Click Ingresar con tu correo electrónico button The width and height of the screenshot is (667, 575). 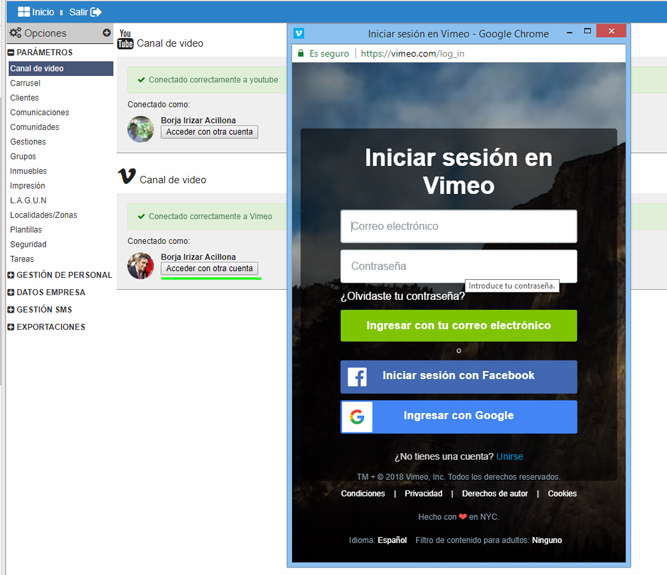coord(459,326)
